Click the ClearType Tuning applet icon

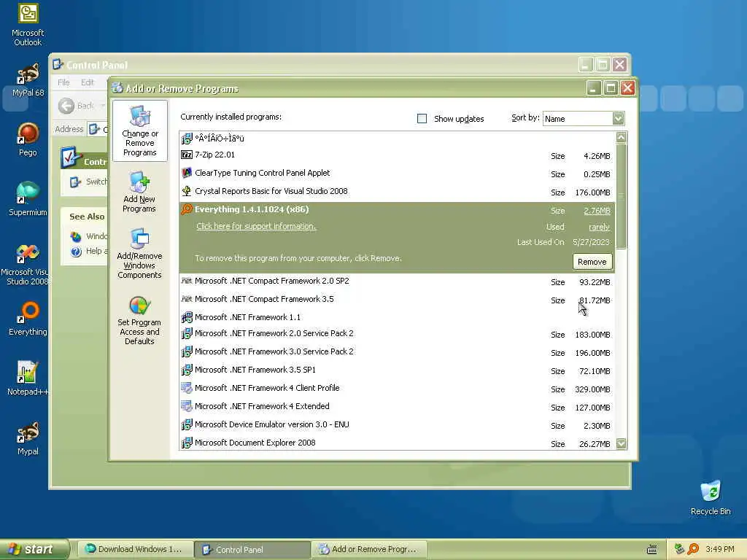click(187, 173)
